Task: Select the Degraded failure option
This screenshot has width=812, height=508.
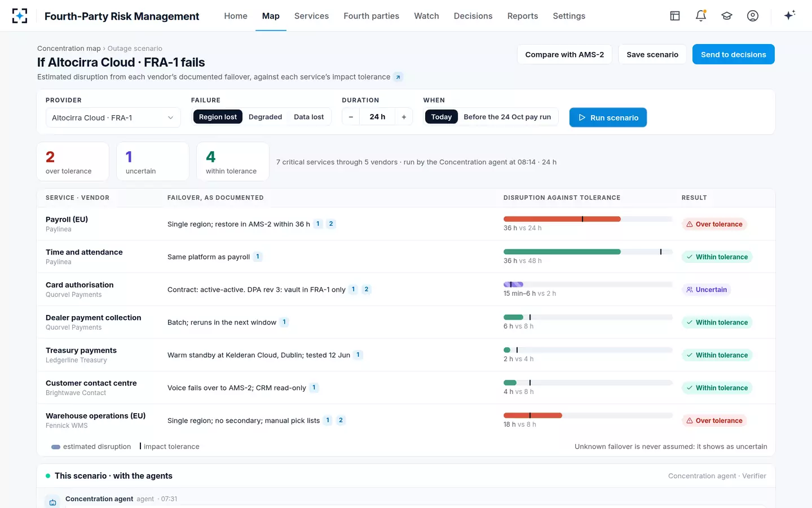Action: coord(265,117)
